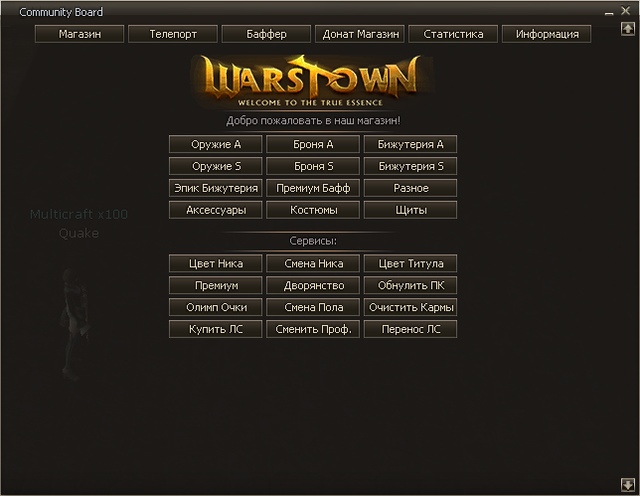Click the 'Community Board' window title
Image resolution: width=640 pixels, height=496 pixels.
coord(61,12)
